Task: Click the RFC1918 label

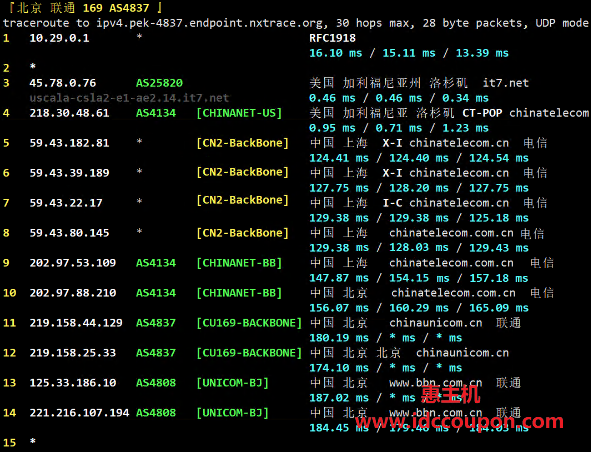Action: pos(332,38)
